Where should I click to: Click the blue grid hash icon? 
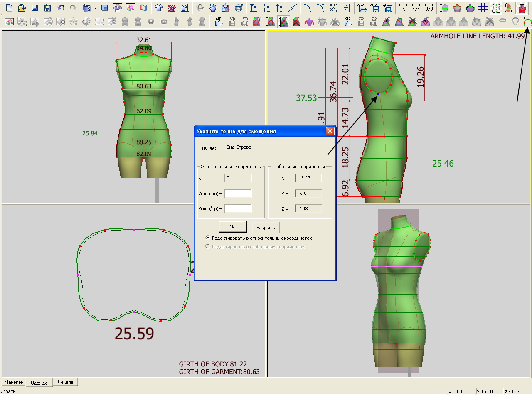point(483,7)
